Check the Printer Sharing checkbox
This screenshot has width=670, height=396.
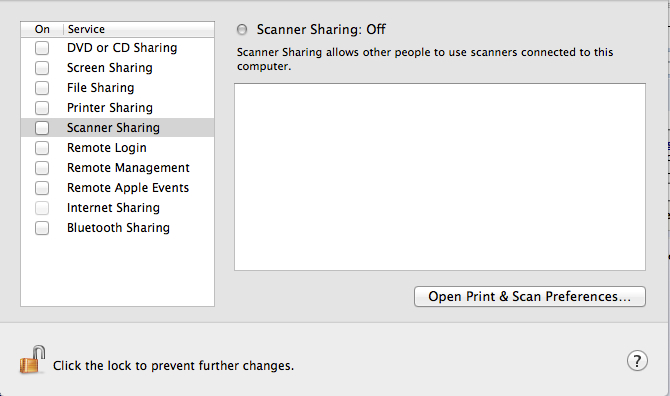(42, 108)
